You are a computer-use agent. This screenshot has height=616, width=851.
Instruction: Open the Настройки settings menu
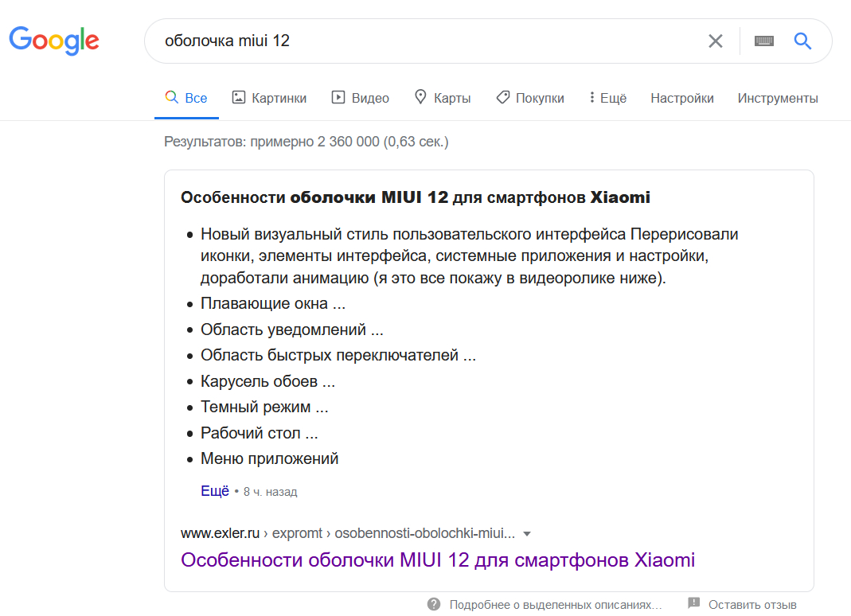681,98
